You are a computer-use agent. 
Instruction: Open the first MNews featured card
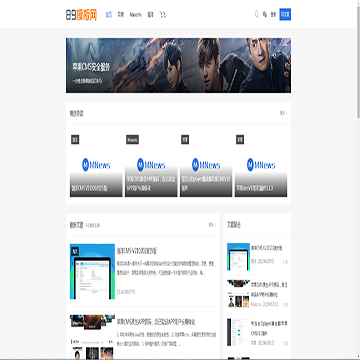click(96, 165)
